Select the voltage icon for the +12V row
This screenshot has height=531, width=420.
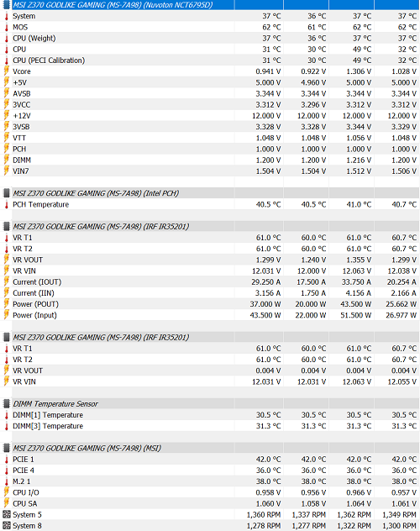click(x=6, y=115)
